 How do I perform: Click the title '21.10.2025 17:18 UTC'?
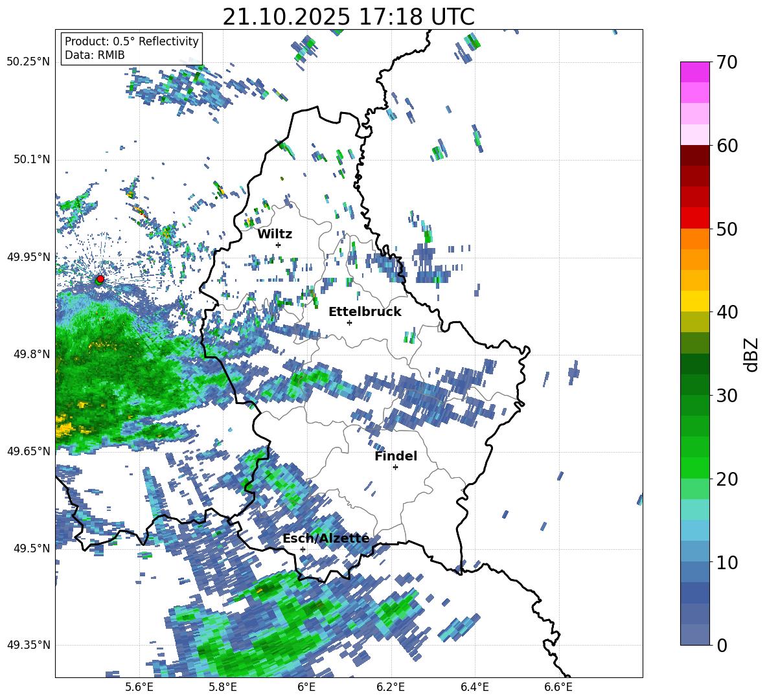click(349, 17)
